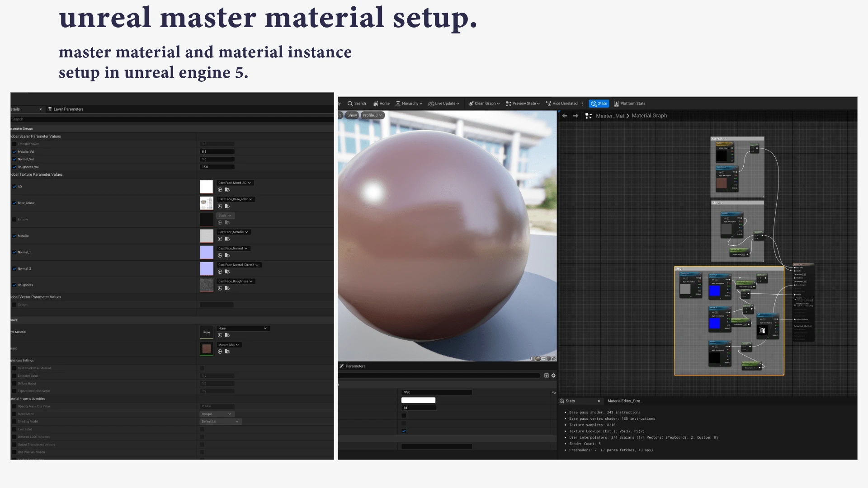The width and height of the screenshot is (868, 488).
Task: Open the CactiFace_Base_color texture dropdown
Action: point(236,199)
